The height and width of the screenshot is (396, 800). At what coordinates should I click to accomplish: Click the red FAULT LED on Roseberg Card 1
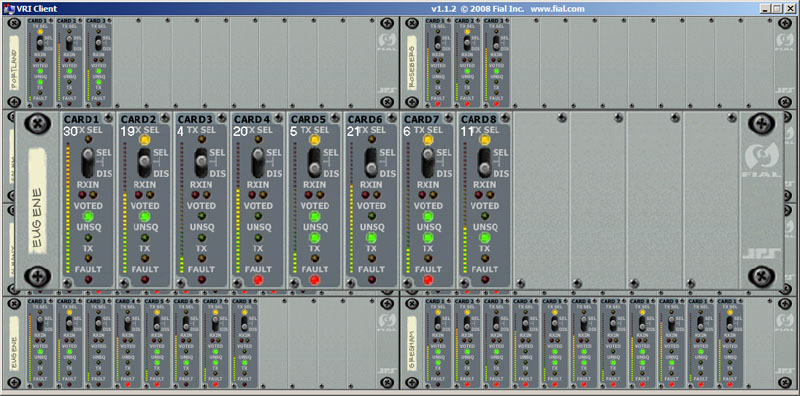point(438,104)
